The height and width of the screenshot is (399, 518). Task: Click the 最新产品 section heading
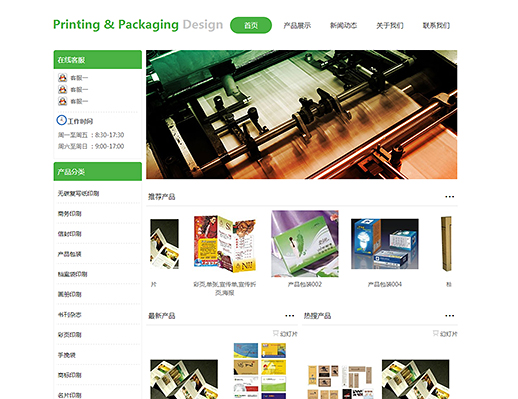pyautogui.click(x=162, y=316)
